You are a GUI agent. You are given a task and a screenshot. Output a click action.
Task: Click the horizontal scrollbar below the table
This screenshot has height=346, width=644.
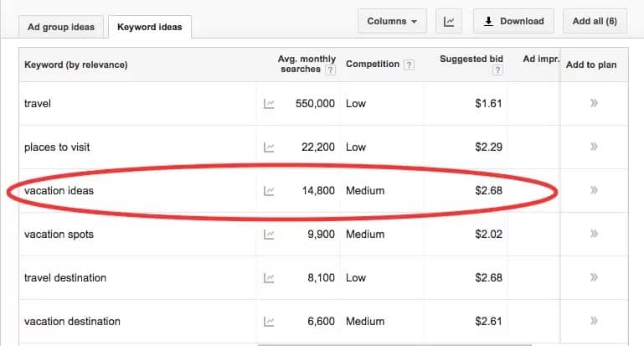coord(394,345)
